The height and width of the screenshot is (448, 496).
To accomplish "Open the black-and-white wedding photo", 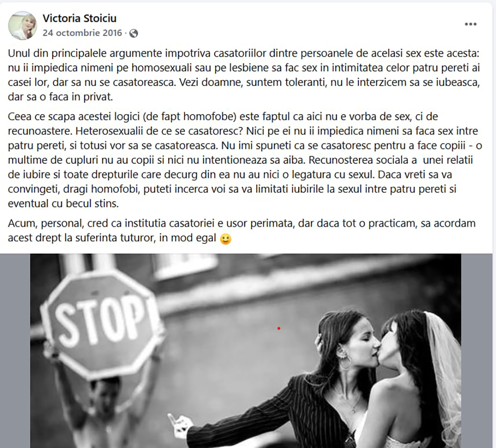I will coord(246,350).
